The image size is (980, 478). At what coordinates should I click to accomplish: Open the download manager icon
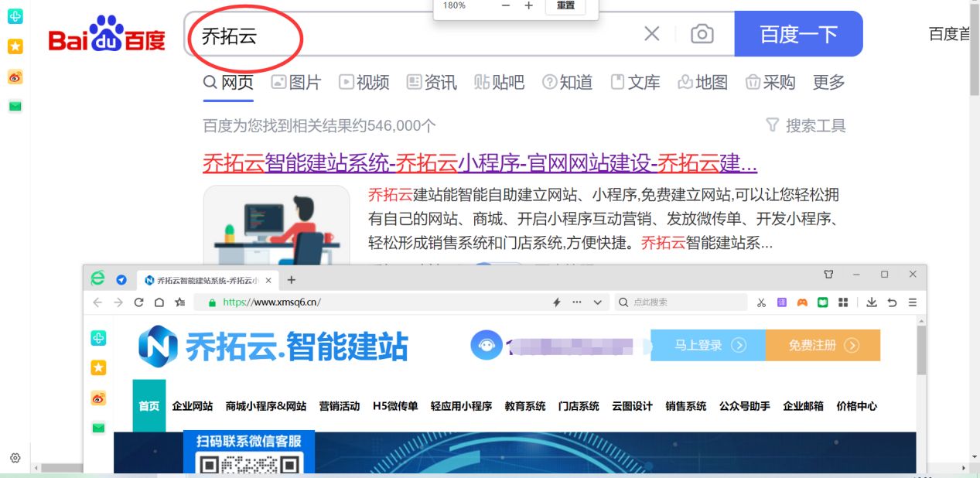pyautogui.click(x=872, y=302)
